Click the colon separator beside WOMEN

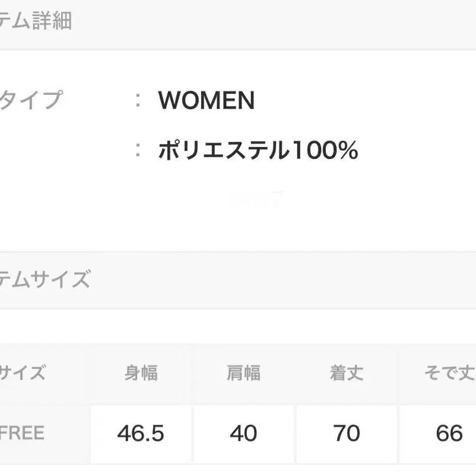click(138, 100)
